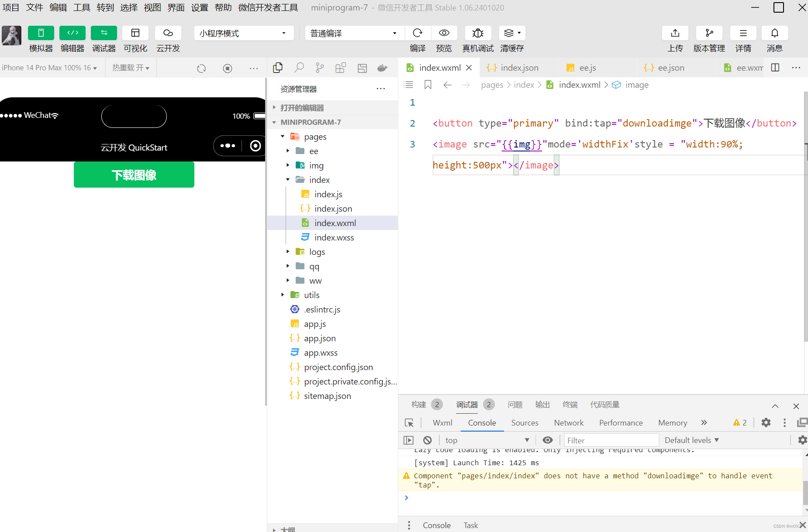Click the compile refresh icon
This screenshot has width=808, height=532.
click(x=418, y=33)
